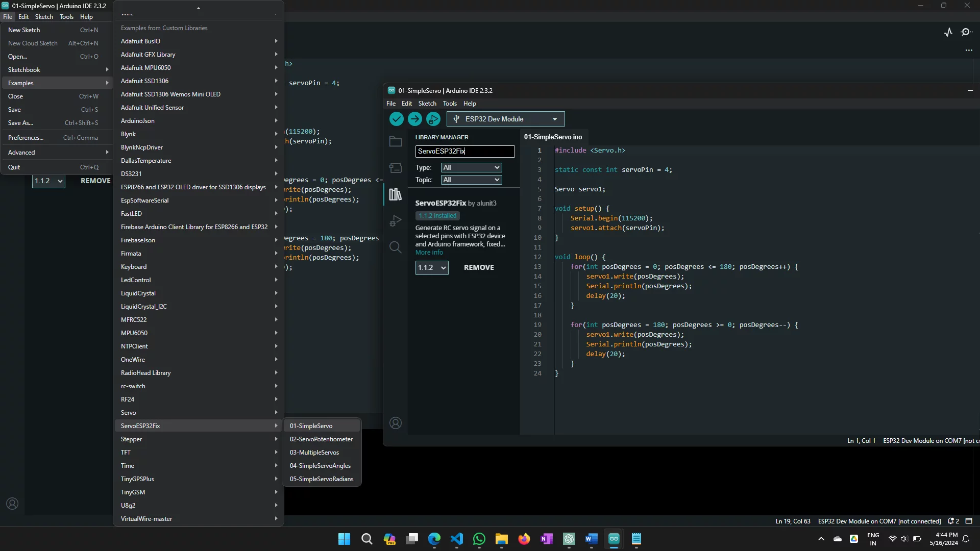
Task: Open the 02-ServoPotentiometer example
Action: [322, 439]
